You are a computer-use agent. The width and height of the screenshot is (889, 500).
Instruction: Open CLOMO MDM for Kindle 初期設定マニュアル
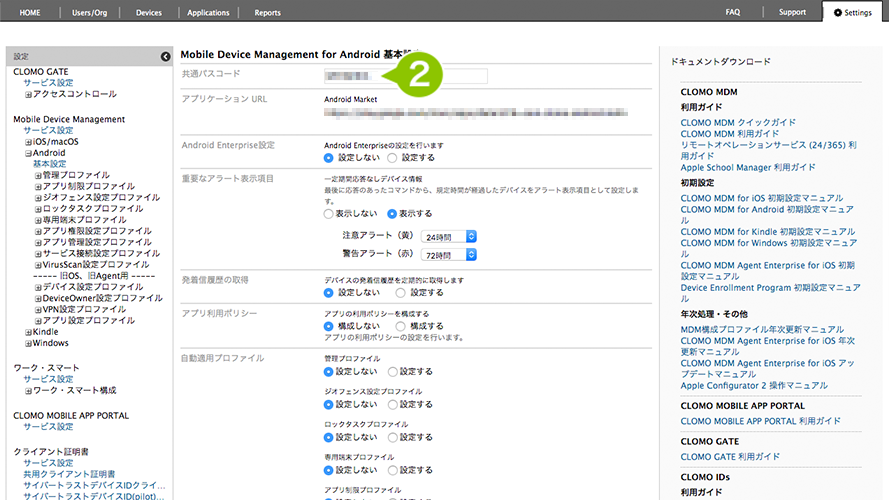(x=768, y=231)
